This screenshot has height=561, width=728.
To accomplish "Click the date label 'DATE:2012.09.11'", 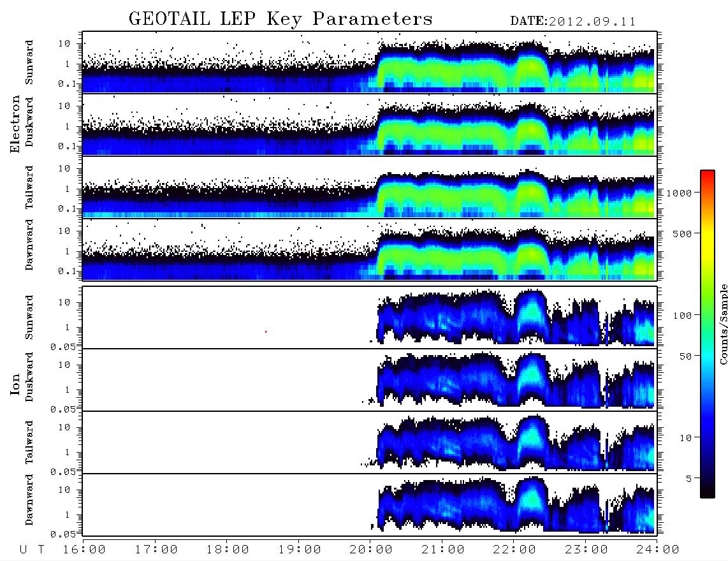I will pyautogui.click(x=573, y=22).
